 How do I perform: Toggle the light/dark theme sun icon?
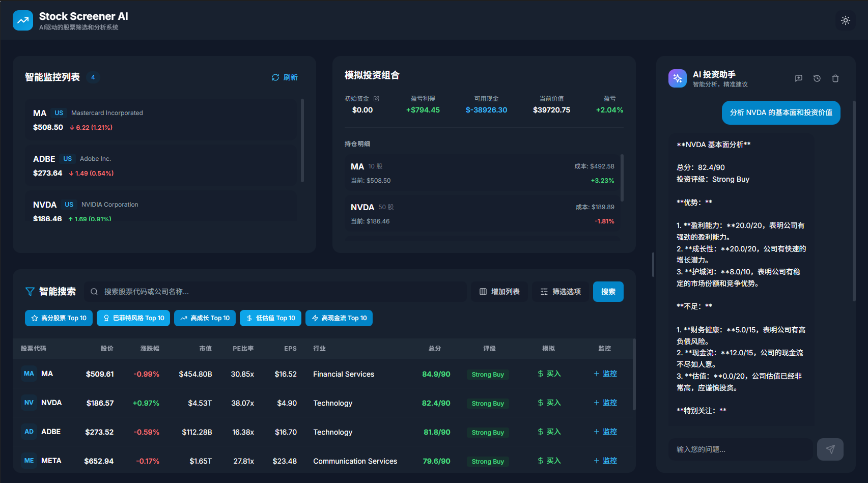tap(845, 20)
